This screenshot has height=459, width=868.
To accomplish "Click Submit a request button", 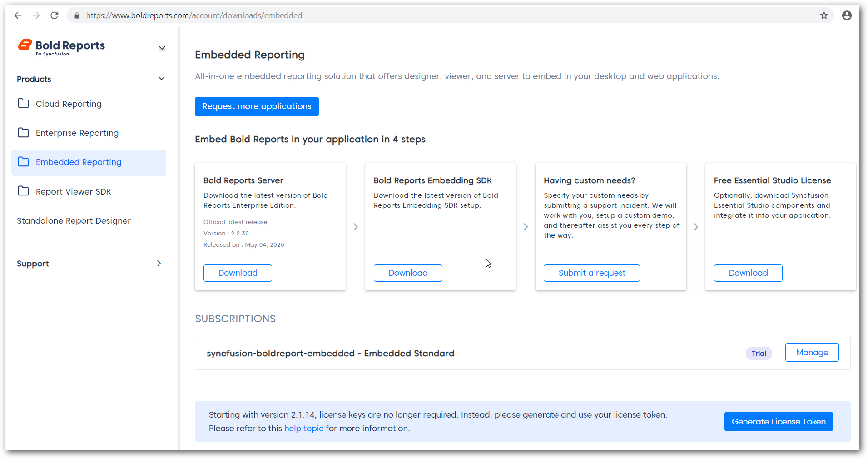I will [x=592, y=273].
